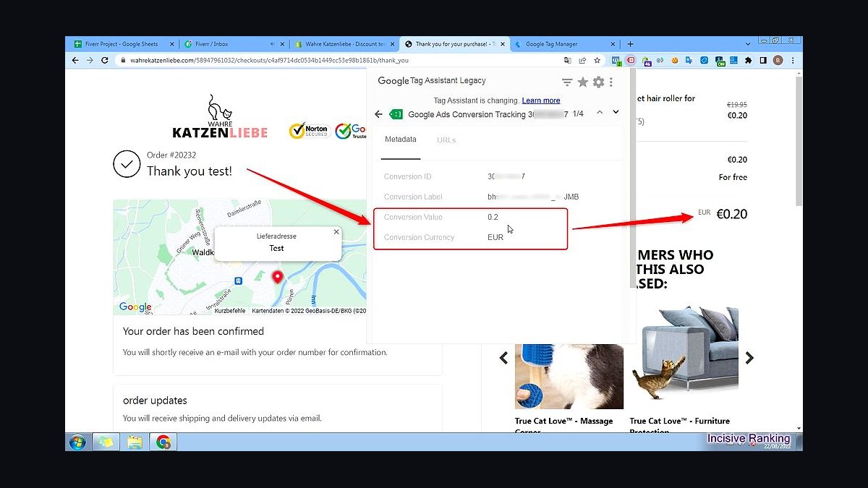Viewport: 868px width, 488px height.
Task: Close the Fiverr Project Google Sheets tab
Action: tap(172, 44)
